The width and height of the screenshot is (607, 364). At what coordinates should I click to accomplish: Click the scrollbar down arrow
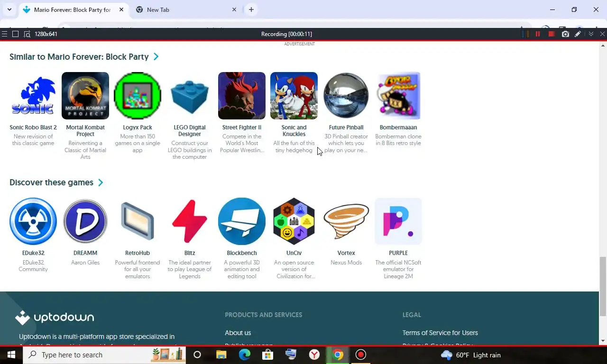(603, 341)
